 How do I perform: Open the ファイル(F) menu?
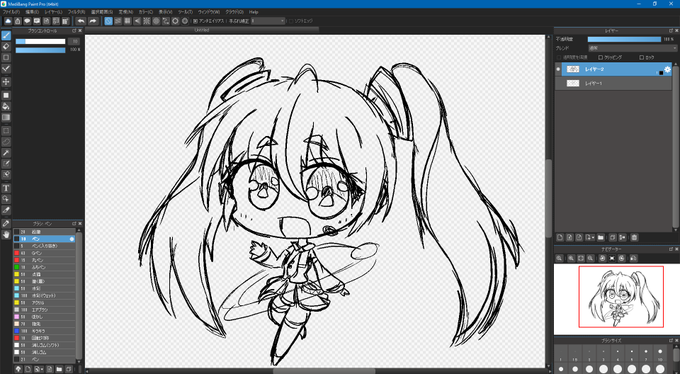coord(11,12)
